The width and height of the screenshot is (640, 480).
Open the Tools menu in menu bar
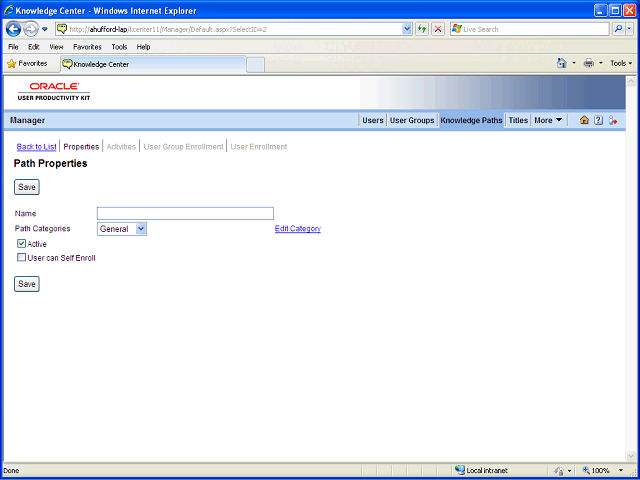click(119, 47)
